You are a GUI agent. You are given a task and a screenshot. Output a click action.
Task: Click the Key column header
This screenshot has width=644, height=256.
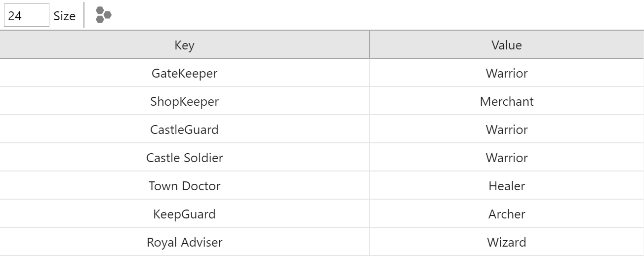click(184, 45)
